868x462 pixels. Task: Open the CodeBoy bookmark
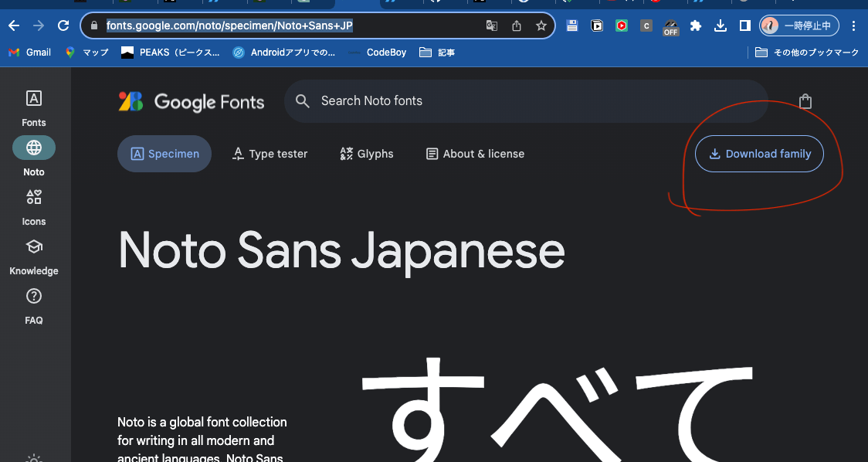[378, 52]
